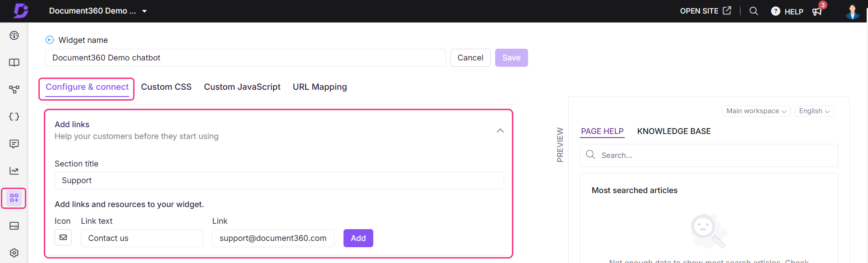Open the dashboard icon in sidebar
Image resolution: width=868 pixels, height=263 pixels.
(14, 35)
